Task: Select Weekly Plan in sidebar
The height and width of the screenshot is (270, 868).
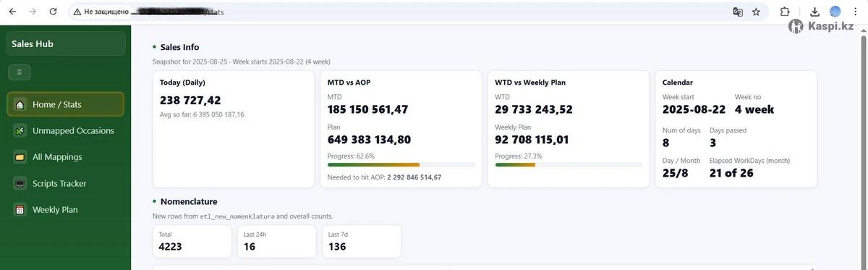Action: tap(65, 210)
